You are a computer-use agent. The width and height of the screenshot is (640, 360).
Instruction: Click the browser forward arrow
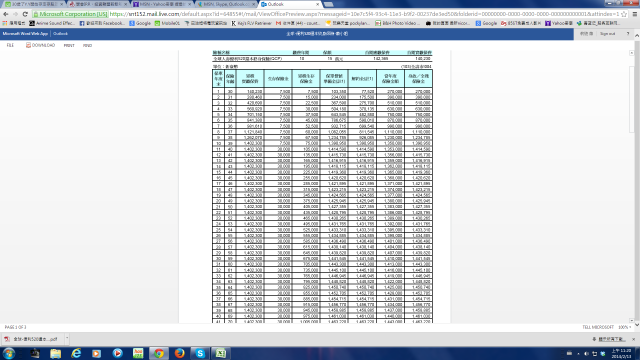coord(16,14)
